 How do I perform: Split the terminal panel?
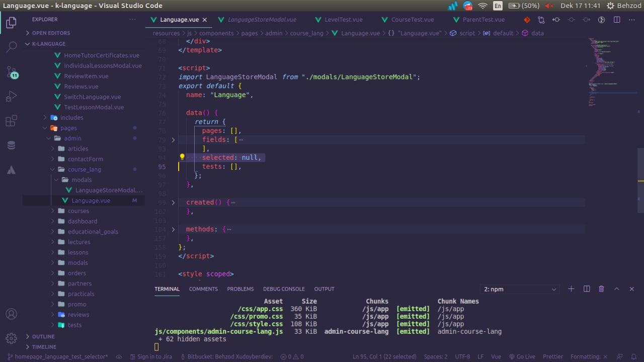[x=587, y=289]
